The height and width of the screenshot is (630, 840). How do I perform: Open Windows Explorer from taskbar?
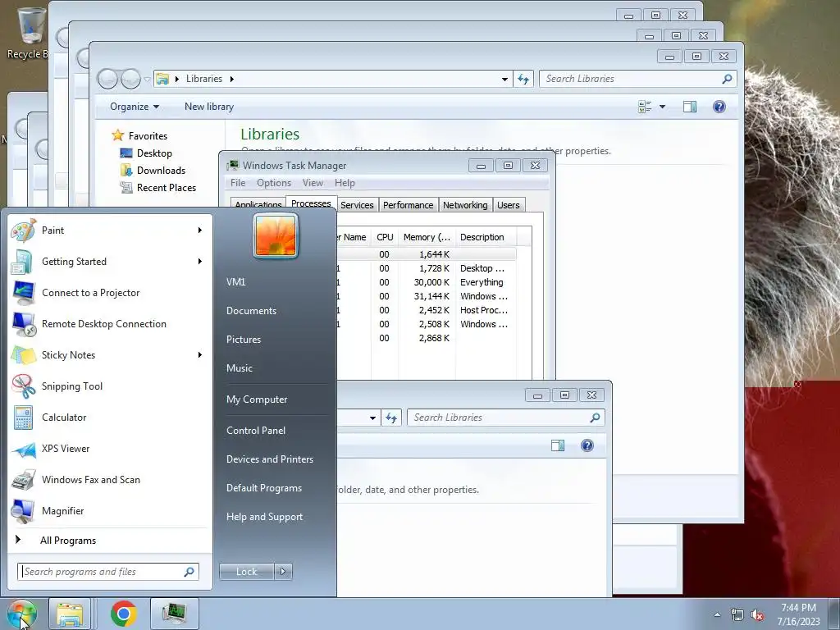71,614
